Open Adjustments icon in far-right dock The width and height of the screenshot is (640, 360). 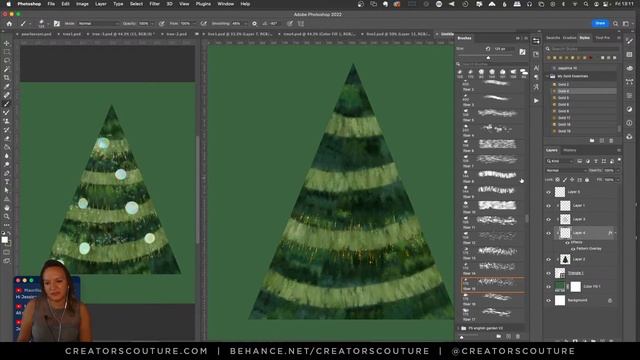tap(629, 109)
